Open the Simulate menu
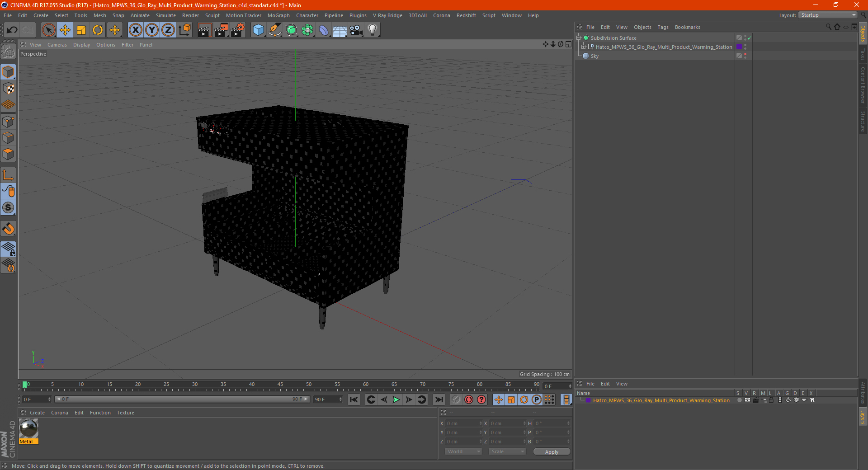 tap(166, 15)
